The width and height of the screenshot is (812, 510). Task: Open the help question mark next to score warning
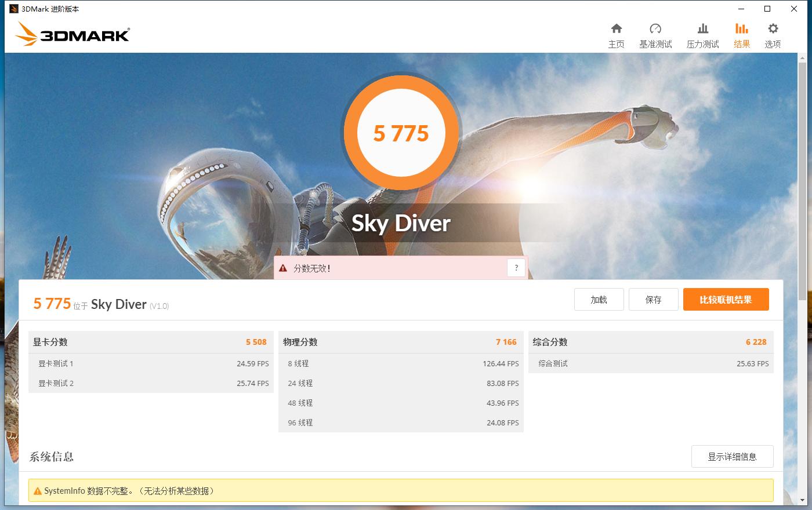516,267
